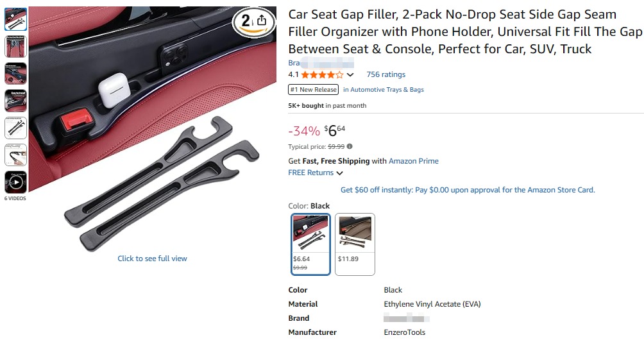Click the Amazon Prime link
This screenshot has width=644, height=340.
414,161
